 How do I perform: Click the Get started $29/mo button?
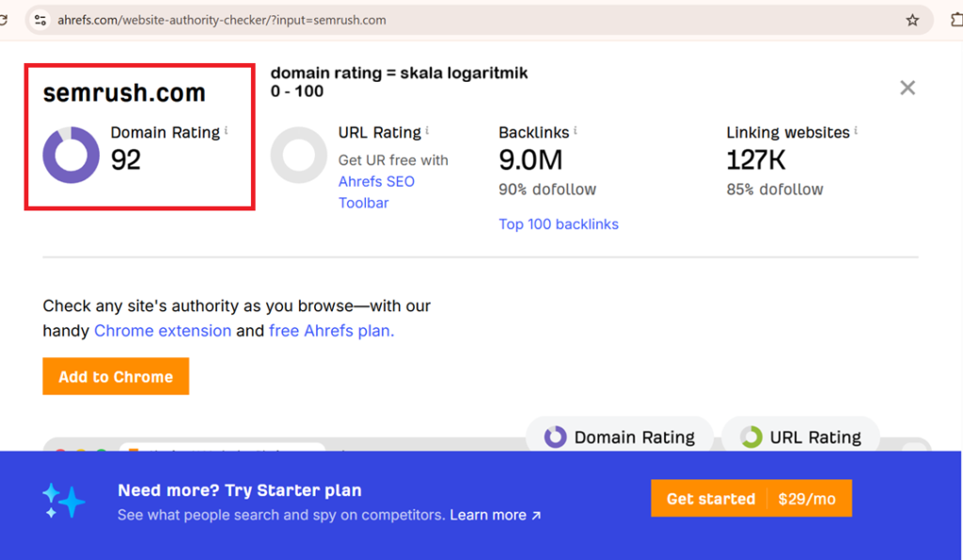[751, 498]
